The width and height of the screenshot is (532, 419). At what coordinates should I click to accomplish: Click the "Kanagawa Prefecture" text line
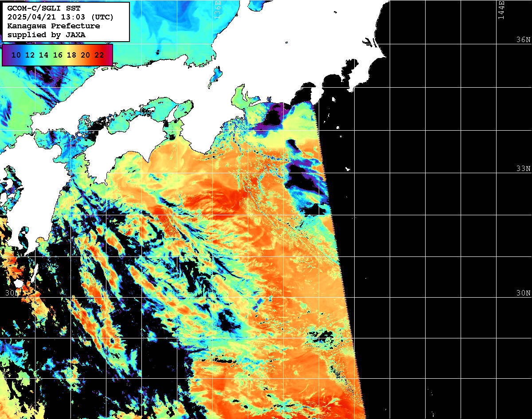(x=54, y=26)
